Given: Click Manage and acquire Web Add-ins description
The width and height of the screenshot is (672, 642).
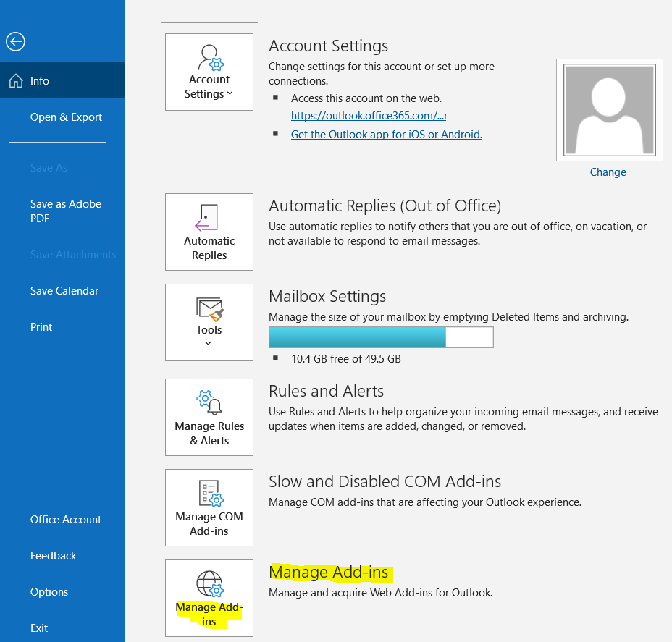Looking at the screenshot, I should [381, 593].
